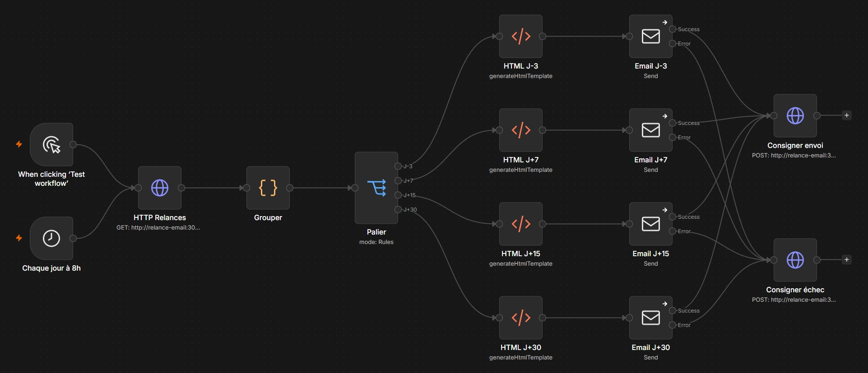This screenshot has width=868, height=373.
Task: Select the Grouper code node
Action: (268, 188)
